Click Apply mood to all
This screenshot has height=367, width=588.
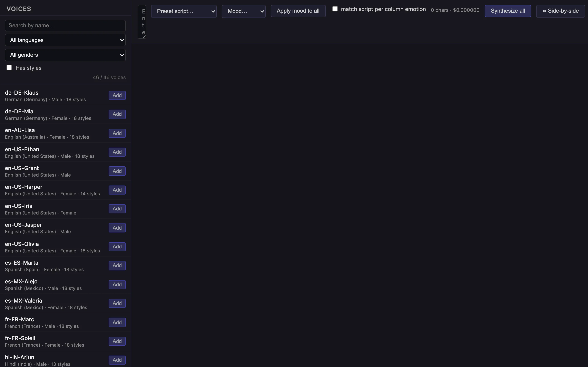(298, 11)
